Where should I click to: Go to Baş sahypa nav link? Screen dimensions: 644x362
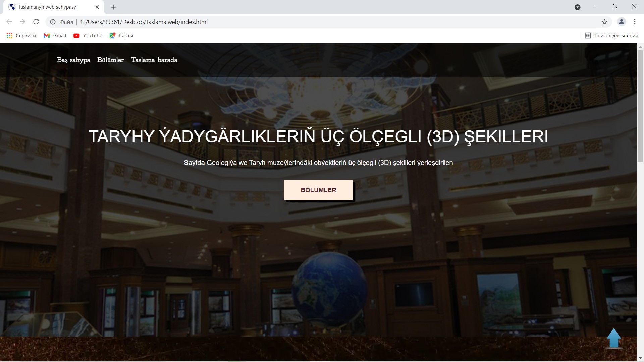pos(73,60)
